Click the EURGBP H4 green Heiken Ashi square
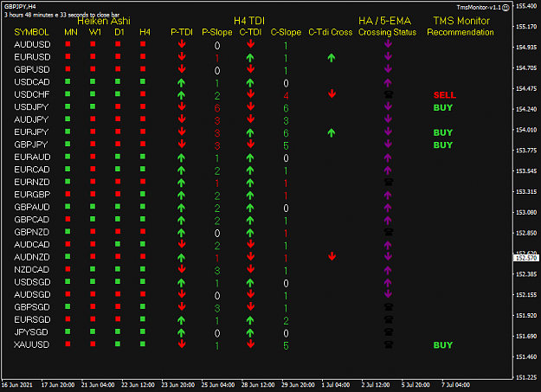The width and height of the screenshot is (541, 392). tap(143, 194)
